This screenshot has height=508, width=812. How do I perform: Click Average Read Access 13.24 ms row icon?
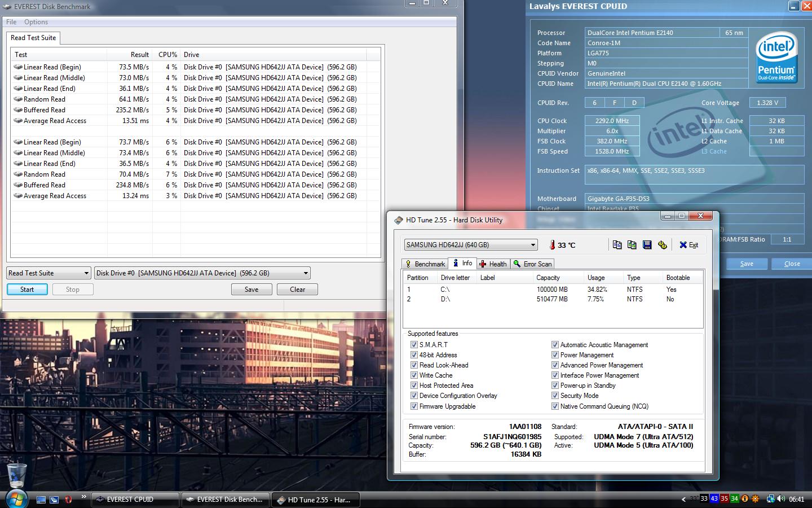(x=18, y=195)
